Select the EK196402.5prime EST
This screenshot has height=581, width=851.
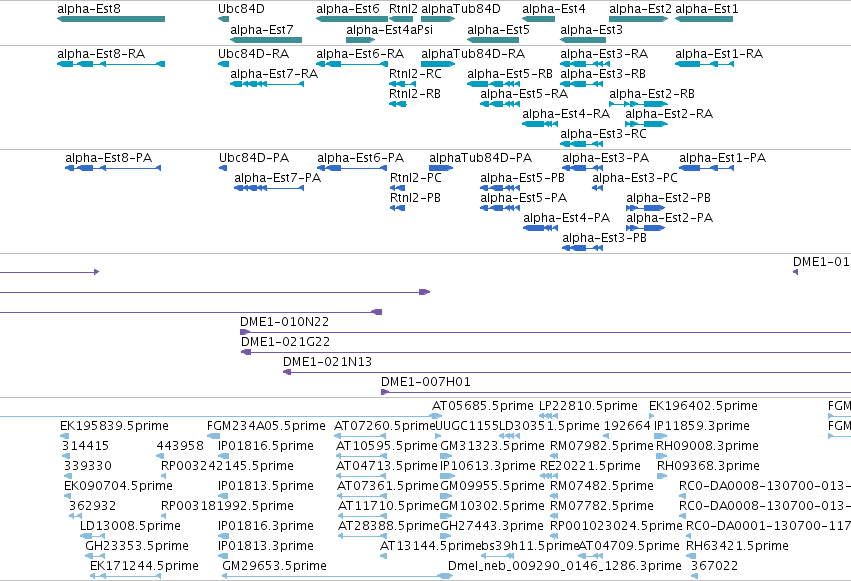click(x=651, y=416)
